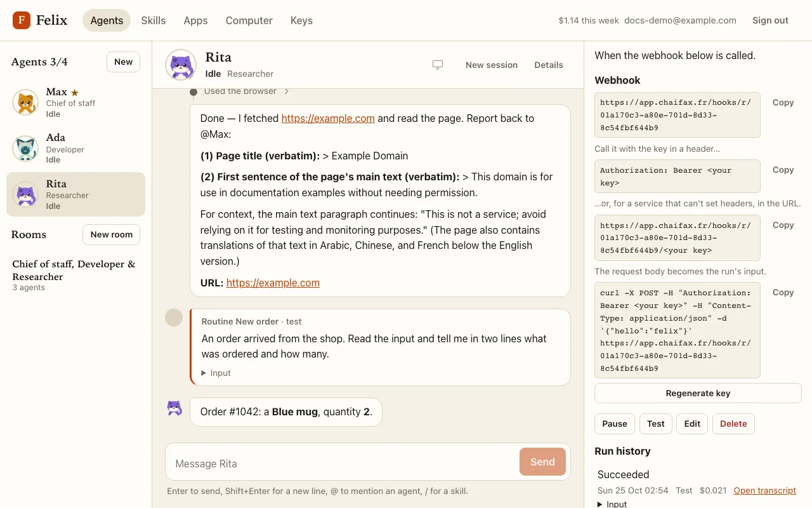Open the Computer tab

coord(249,20)
